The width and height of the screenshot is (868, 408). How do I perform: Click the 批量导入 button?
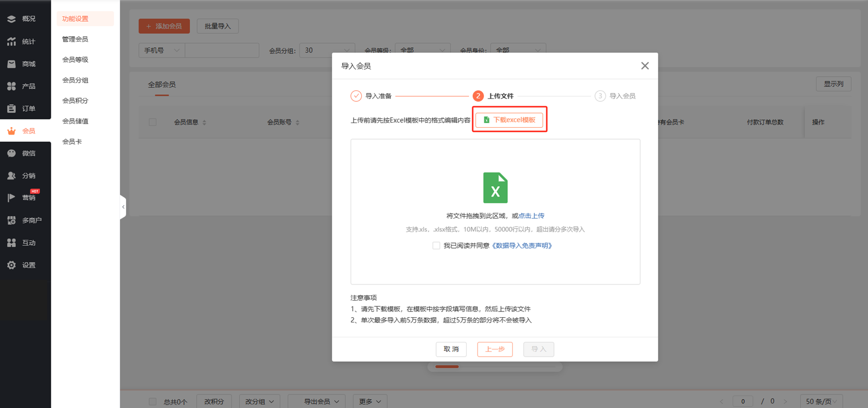point(218,26)
